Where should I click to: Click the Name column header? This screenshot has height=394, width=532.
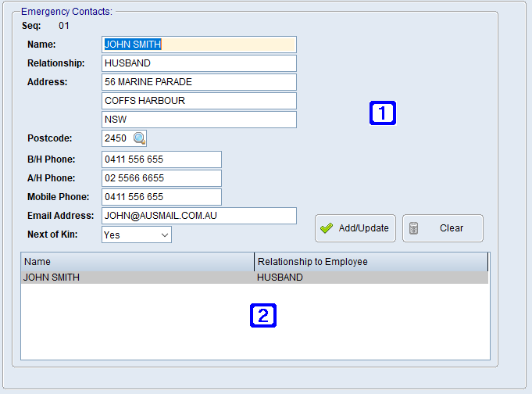point(137,262)
